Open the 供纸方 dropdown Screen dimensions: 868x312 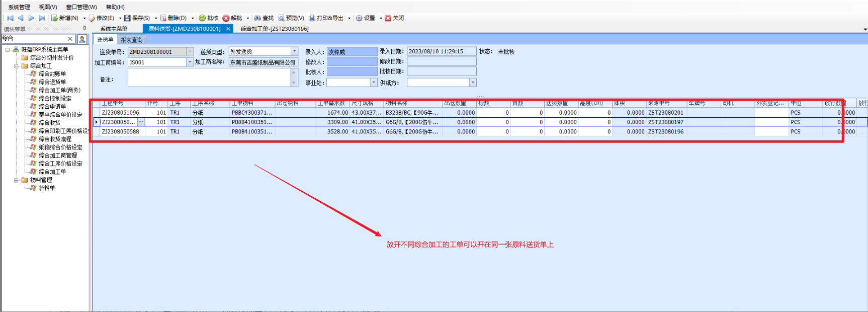point(473,83)
